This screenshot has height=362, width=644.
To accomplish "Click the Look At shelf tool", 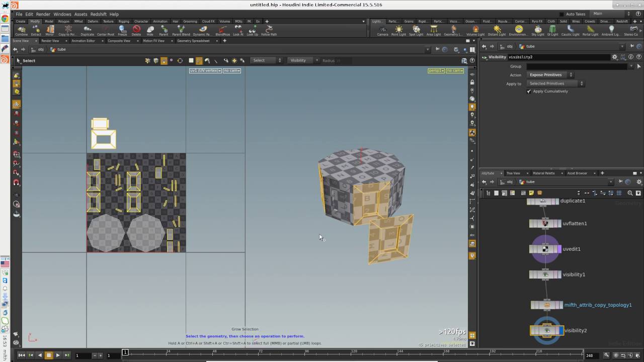I will [238, 31].
